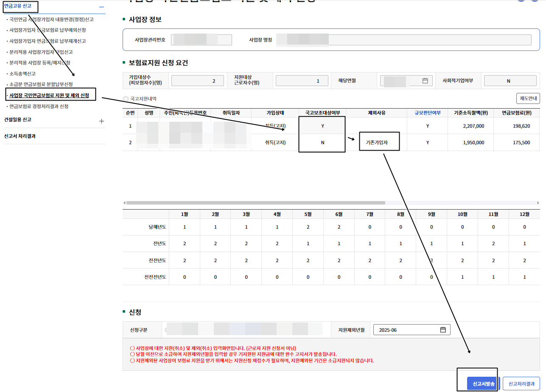This screenshot has width=546, height=392.
Task: Click the Y value under 국고보조대상여부
Action: point(322,126)
